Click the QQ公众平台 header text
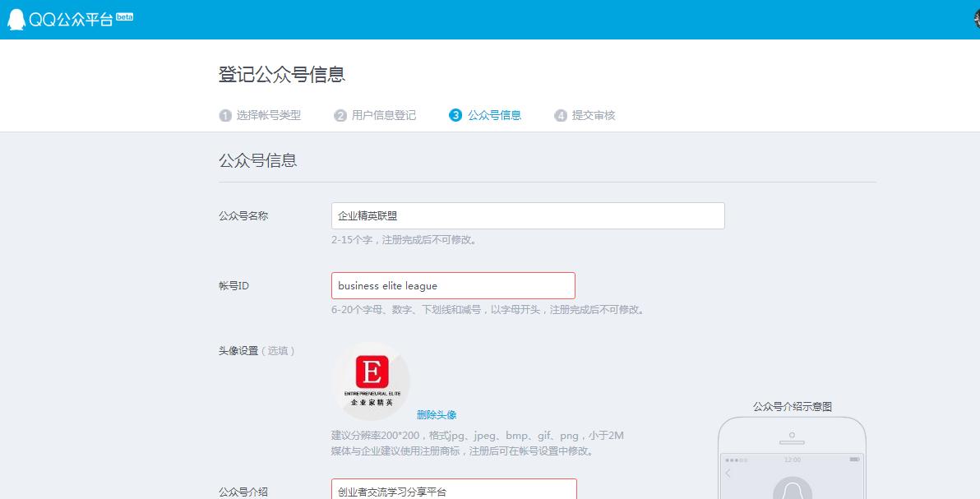 71,17
